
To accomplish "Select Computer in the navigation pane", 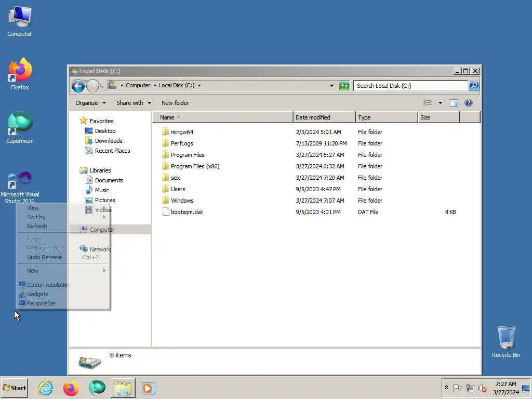I will 102,230.
